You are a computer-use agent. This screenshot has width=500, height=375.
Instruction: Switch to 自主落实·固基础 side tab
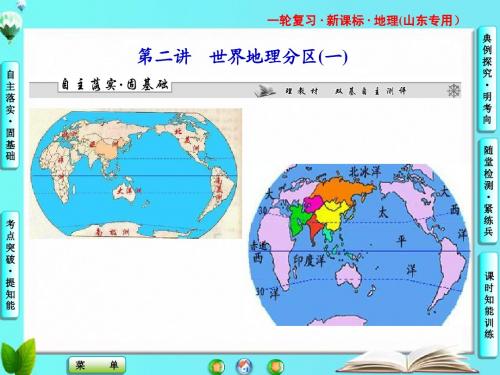point(10,115)
